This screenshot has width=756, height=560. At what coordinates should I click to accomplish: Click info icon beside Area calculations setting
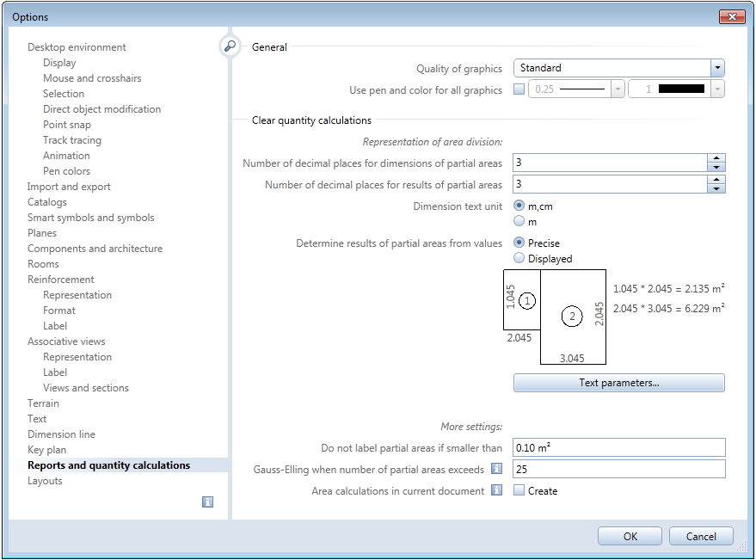tap(497, 490)
